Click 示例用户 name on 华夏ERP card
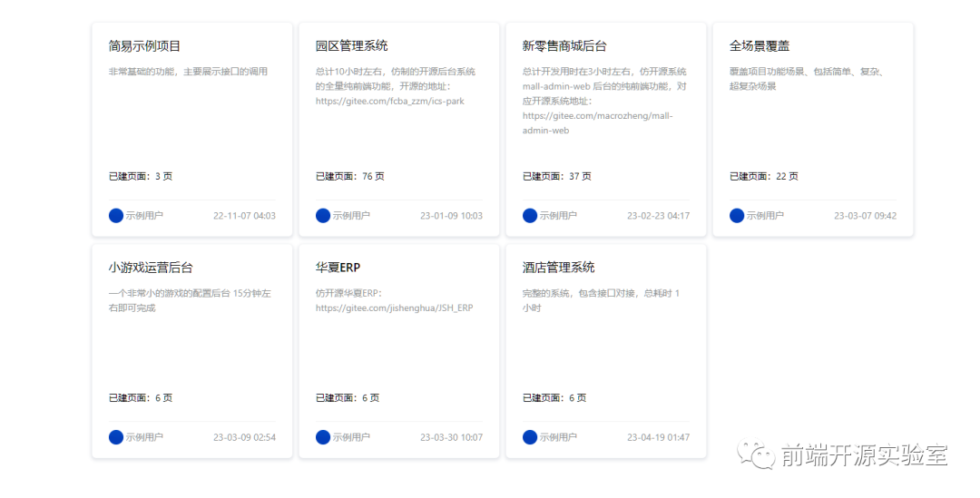Viewport: 980px width, 498px height. point(351,437)
